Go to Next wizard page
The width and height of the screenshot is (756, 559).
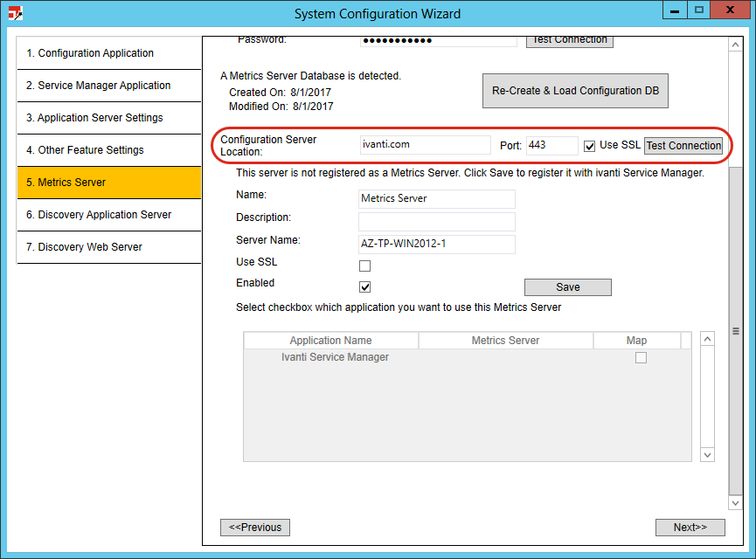click(690, 528)
